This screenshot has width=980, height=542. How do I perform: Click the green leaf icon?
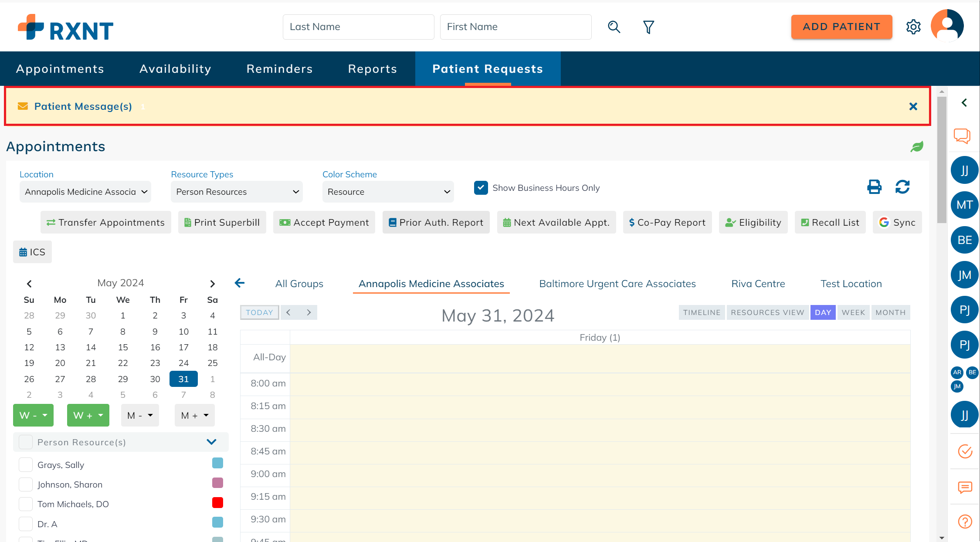point(917,147)
